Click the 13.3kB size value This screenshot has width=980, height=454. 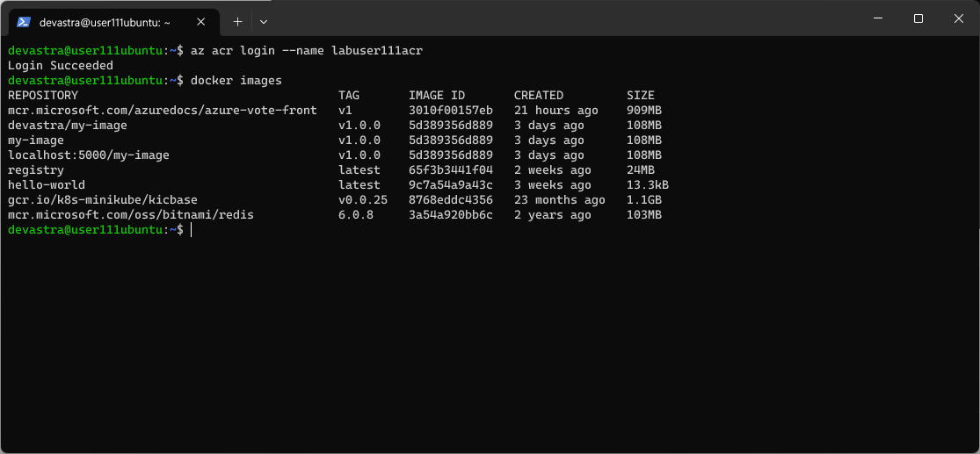tap(648, 185)
